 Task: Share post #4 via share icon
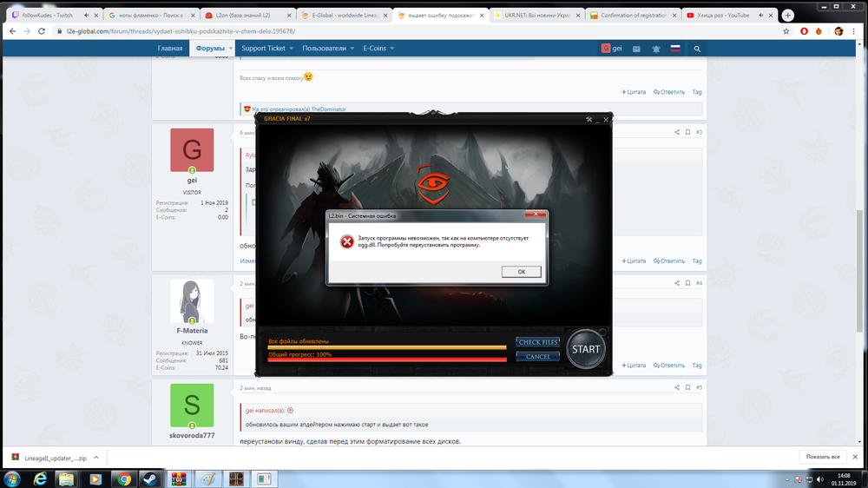[676, 283]
